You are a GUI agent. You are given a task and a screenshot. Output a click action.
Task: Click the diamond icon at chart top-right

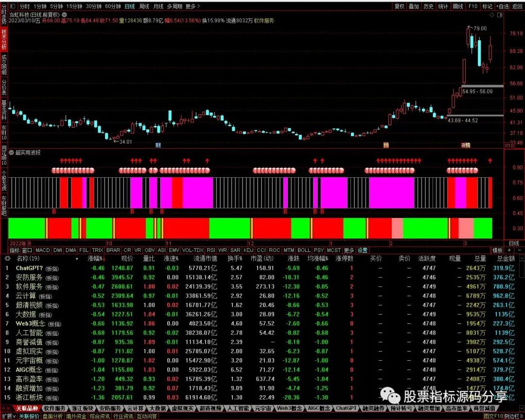tap(492, 15)
